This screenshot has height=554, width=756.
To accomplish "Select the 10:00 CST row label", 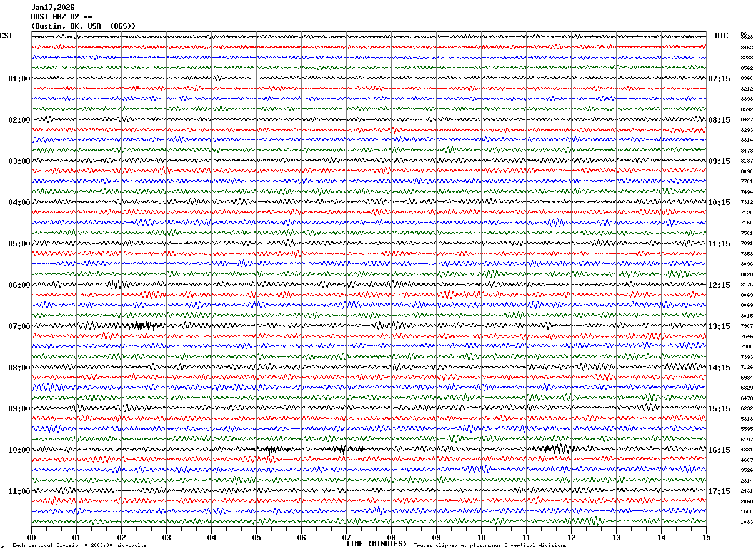I will tap(19, 450).
